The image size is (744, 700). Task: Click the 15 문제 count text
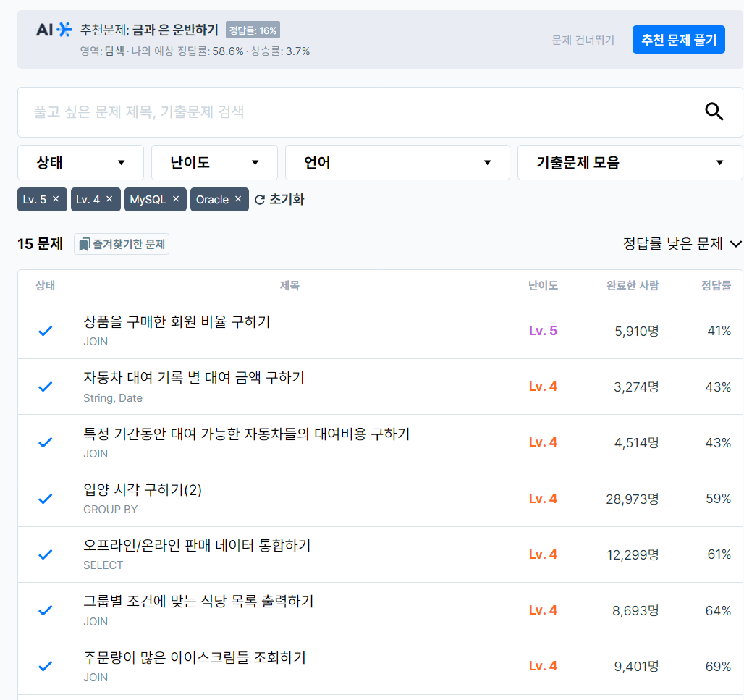coord(41,244)
